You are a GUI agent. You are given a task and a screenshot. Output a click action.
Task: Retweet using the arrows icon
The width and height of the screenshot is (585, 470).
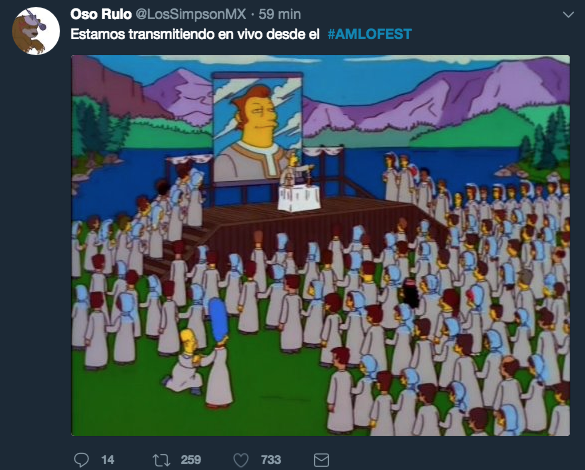[162, 460]
